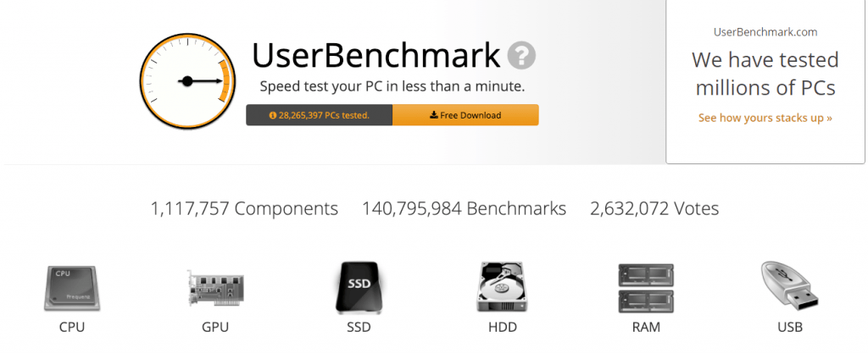Open the HDD hard disk icon
This screenshot has width=868, height=353.
pyautogui.click(x=502, y=287)
